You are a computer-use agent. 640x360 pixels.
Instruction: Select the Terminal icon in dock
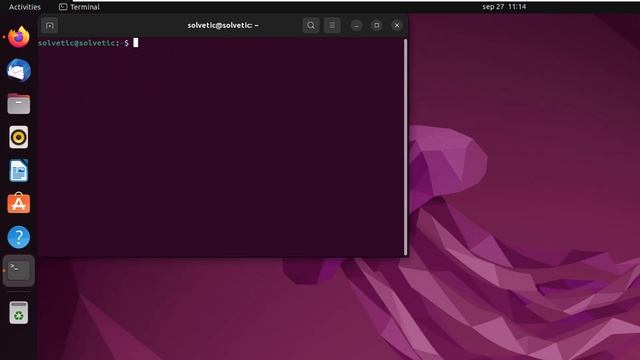click(x=19, y=271)
